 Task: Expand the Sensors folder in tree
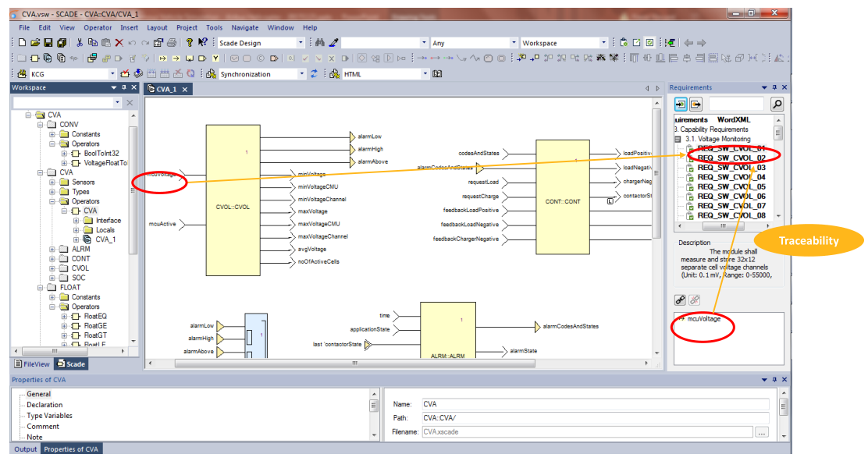52,182
